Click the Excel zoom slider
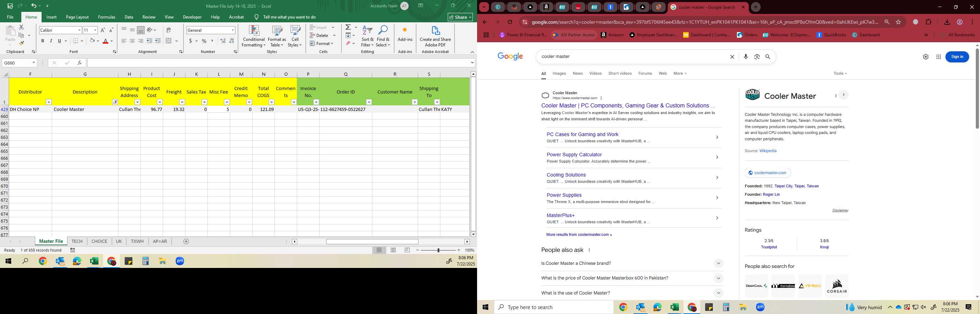The height and width of the screenshot is (314, 980). click(438, 250)
